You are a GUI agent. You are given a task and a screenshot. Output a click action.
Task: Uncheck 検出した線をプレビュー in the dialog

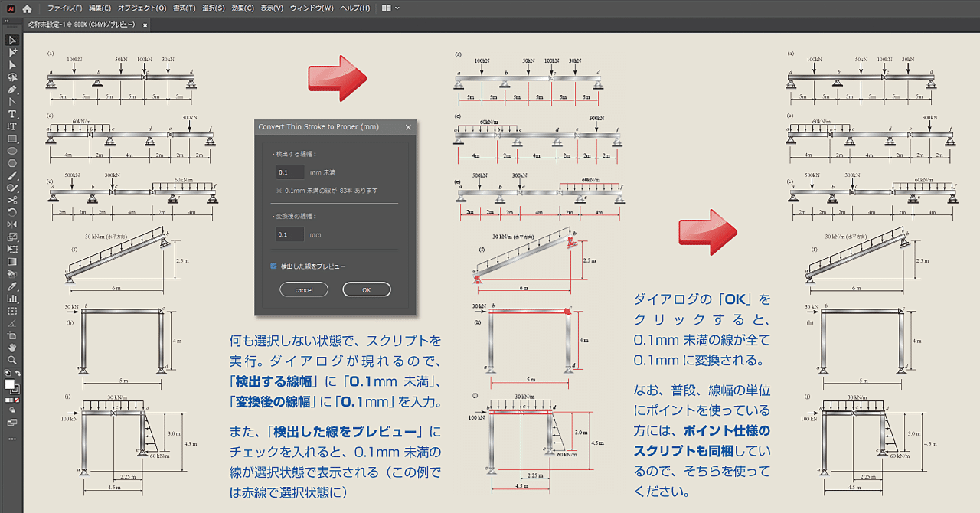coord(273,266)
